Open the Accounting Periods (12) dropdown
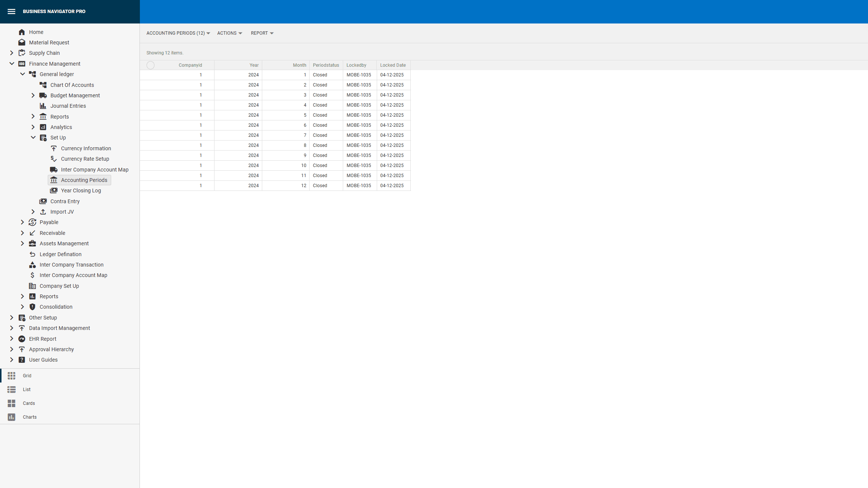868x488 pixels. click(178, 33)
